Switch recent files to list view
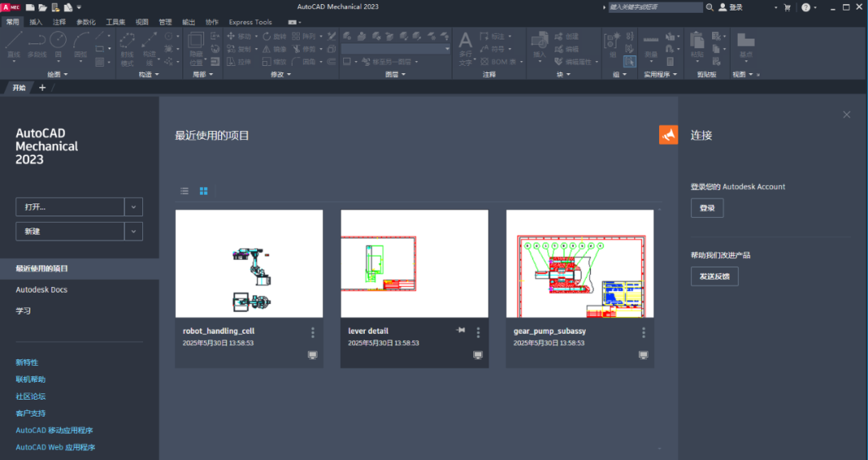This screenshot has width=868, height=460. click(185, 191)
